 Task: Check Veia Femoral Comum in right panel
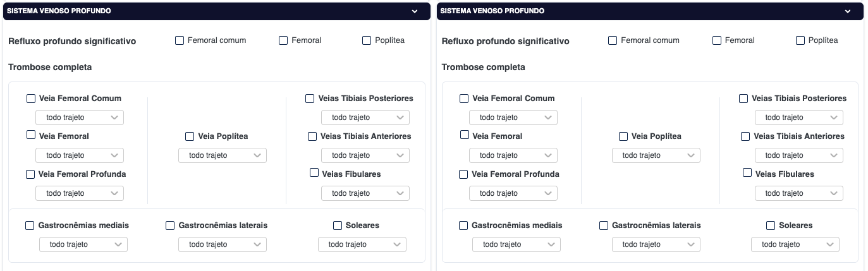click(x=464, y=99)
